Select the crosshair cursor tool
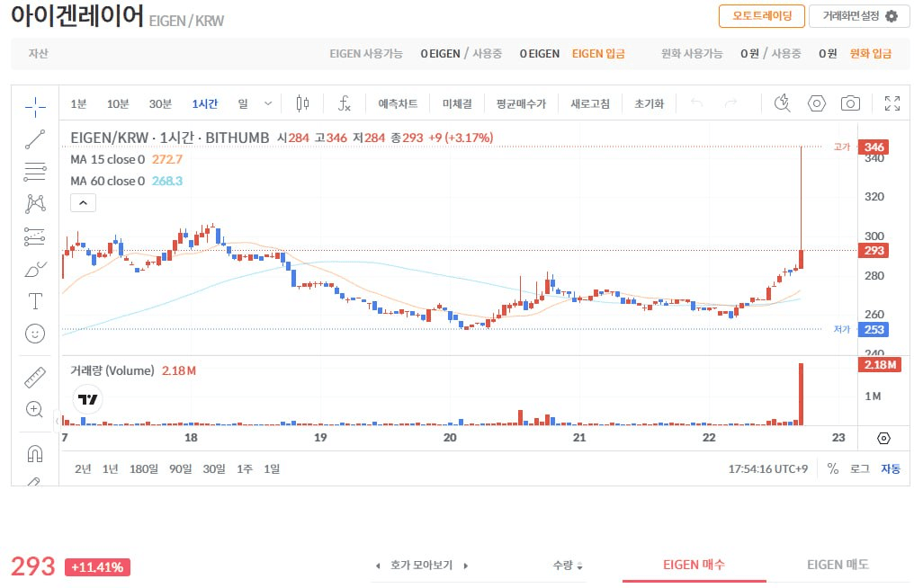This screenshot has width=923, height=588. coord(35,108)
